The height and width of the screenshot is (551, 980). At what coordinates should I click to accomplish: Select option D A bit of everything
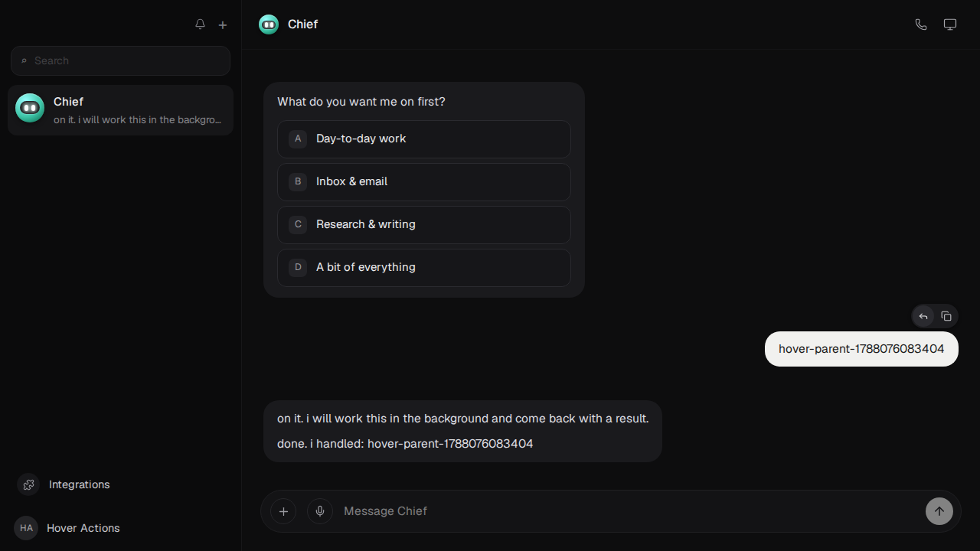[x=424, y=267]
